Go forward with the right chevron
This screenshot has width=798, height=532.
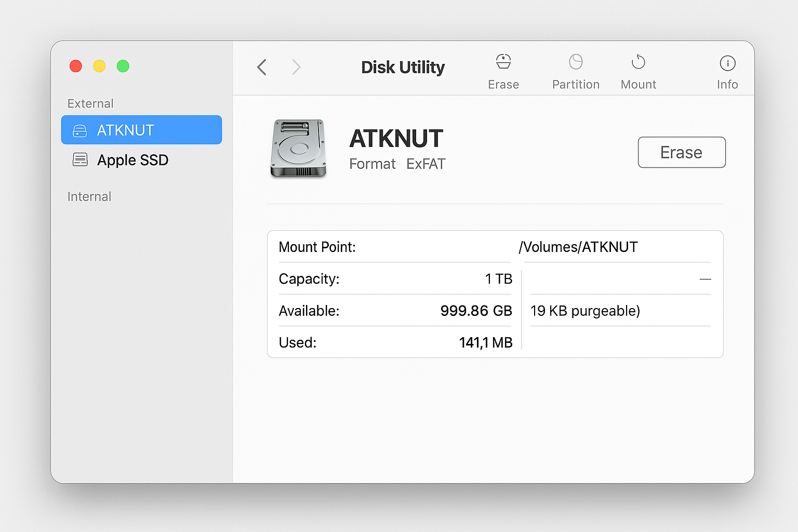(296, 67)
